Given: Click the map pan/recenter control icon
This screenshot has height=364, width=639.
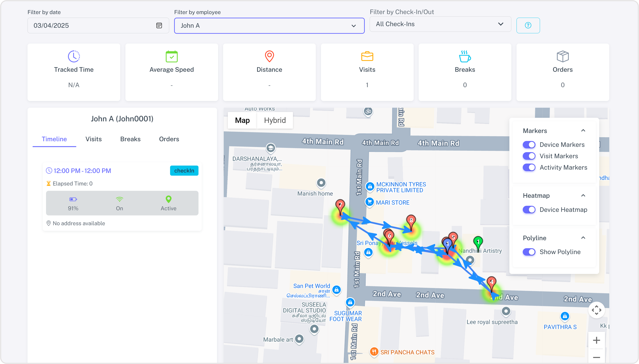Looking at the screenshot, I should pyautogui.click(x=596, y=310).
